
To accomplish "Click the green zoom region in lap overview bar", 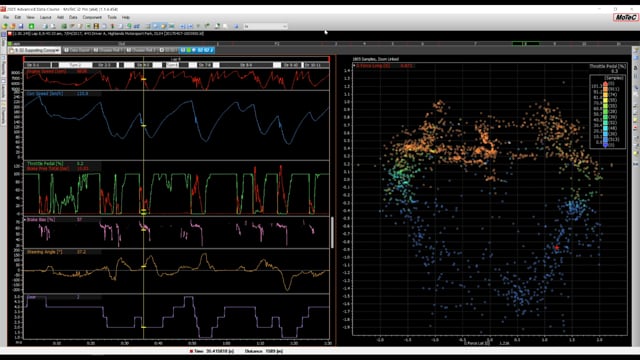I will [527, 43].
